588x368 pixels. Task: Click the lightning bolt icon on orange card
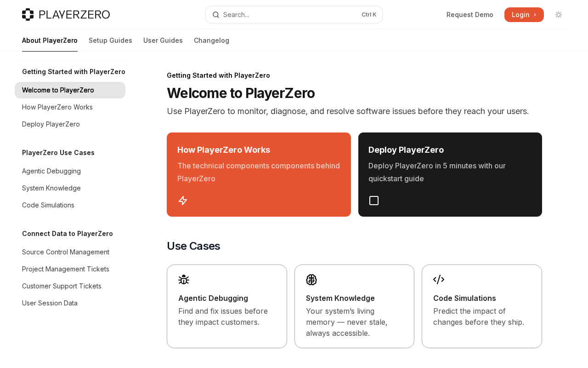click(x=183, y=201)
